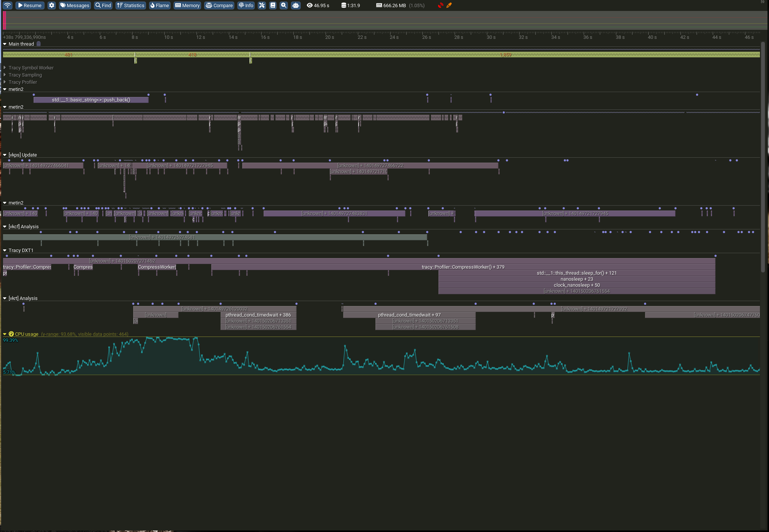The image size is (769, 532).
Task: Open the Messages window
Action: [x=75, y=5]
